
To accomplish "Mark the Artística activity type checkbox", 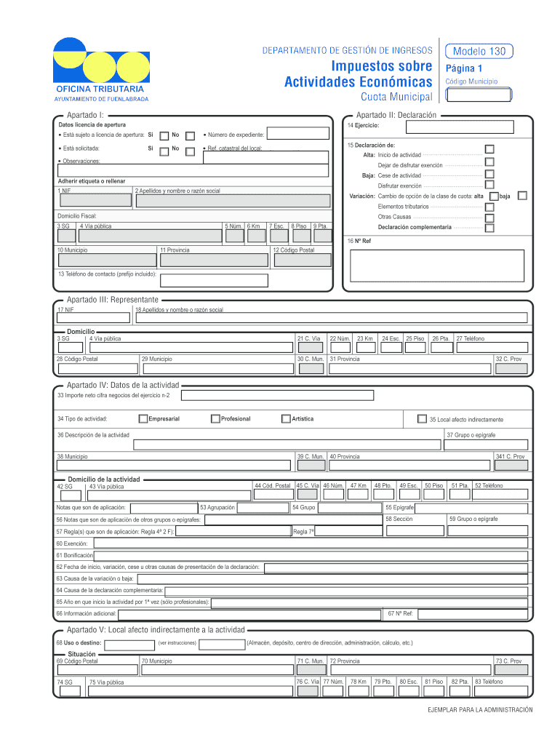I will (286, 418).
